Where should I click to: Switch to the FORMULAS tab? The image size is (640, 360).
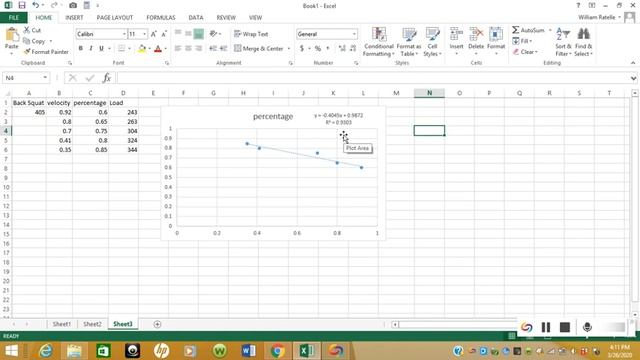161,18
